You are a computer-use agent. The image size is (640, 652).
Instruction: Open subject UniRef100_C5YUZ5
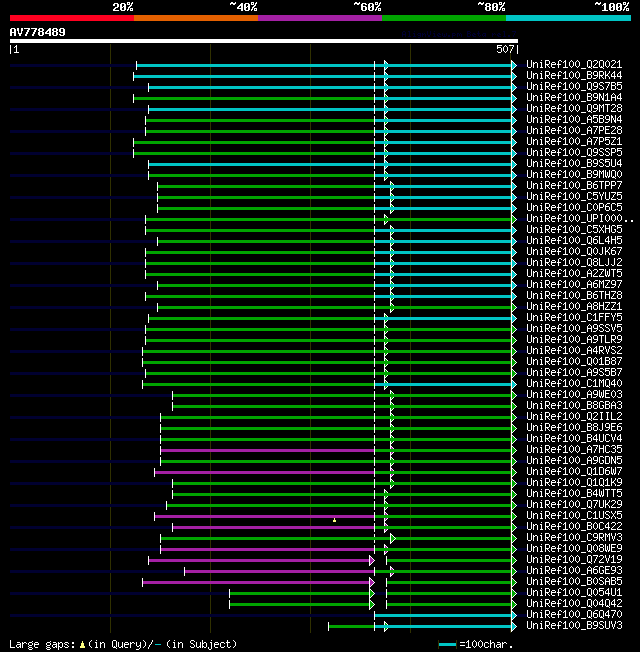coord(574,196)
